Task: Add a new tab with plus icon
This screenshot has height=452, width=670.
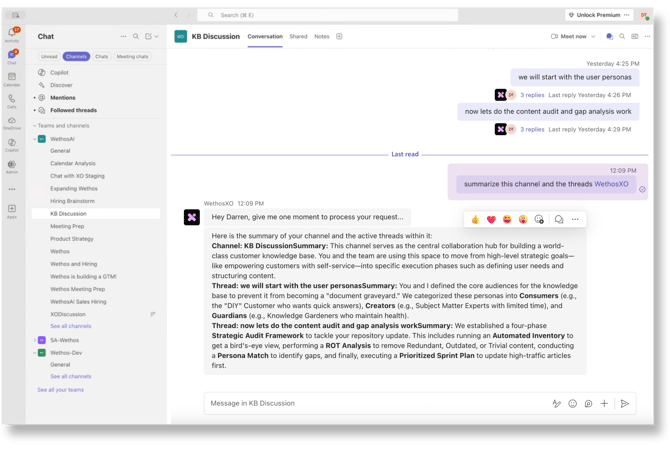Action: tap(339, 36)
